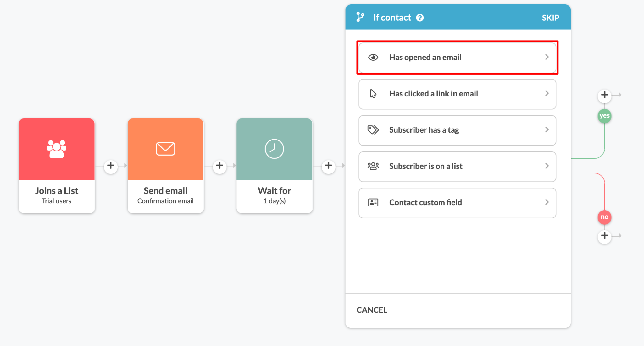The image size is (644, 346).
Task: Click the eye icon for opened email
Action: [x=373, y=57]
